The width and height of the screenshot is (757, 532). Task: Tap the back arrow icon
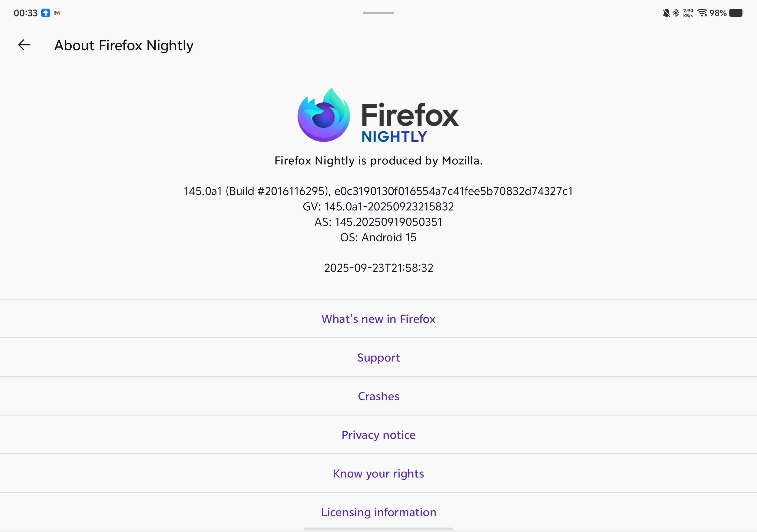[x=24, y=45]
